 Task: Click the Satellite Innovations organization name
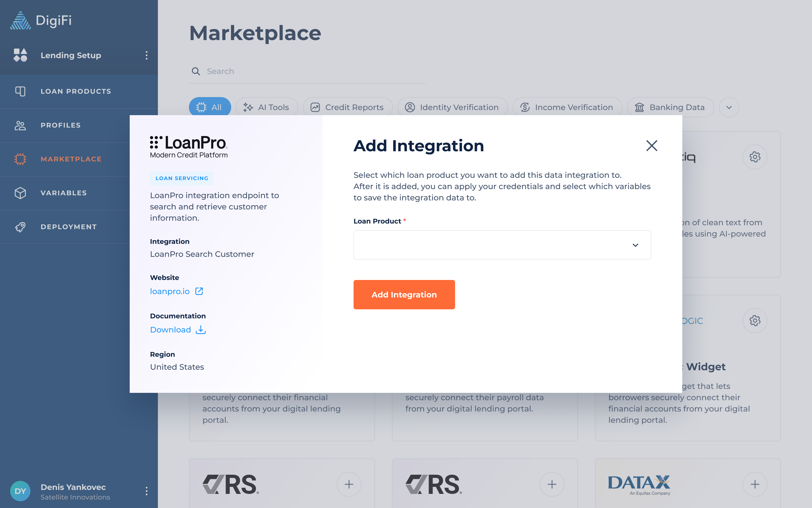pos(75,497)
